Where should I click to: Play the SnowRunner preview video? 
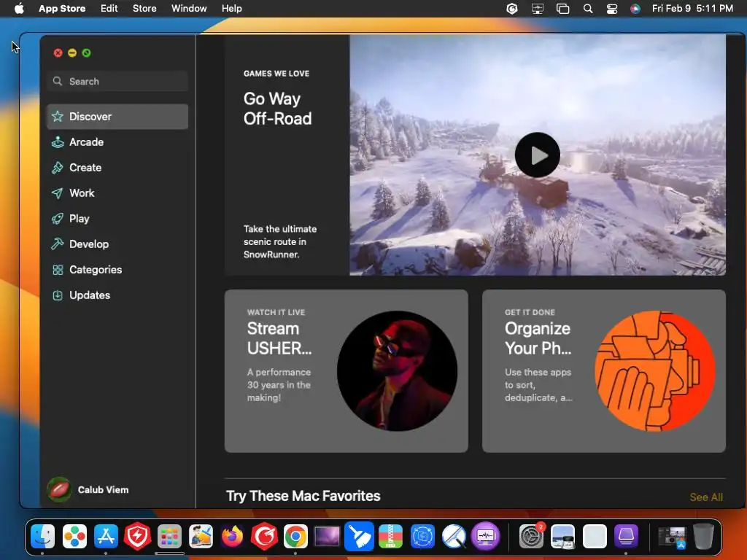(538, 155)
